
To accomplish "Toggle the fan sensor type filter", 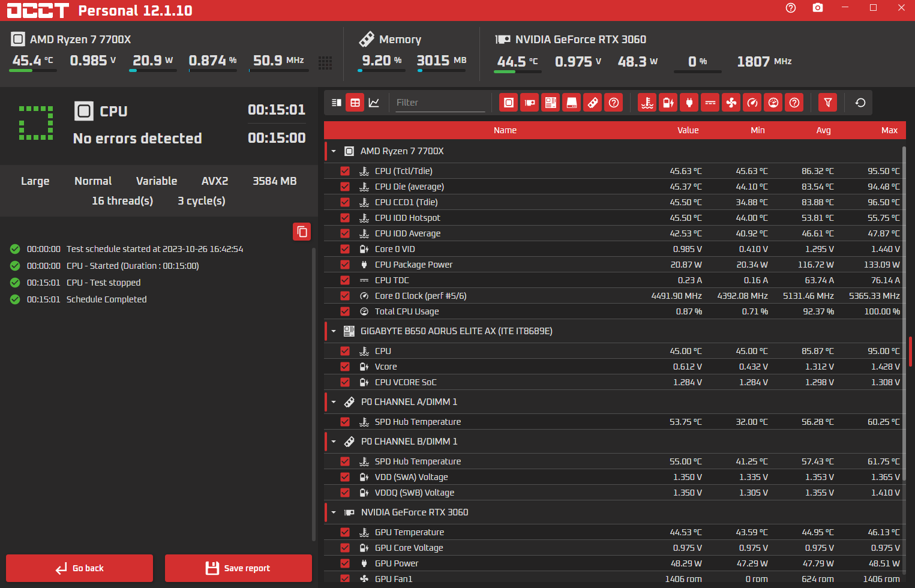I will pyautogui.click(x=731, y=103).
